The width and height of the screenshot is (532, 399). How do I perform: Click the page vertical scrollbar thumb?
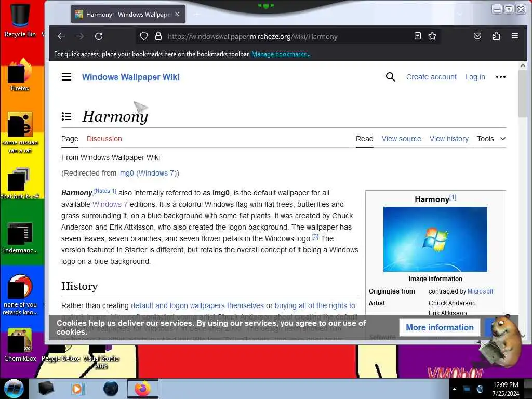tap(523, 94)
